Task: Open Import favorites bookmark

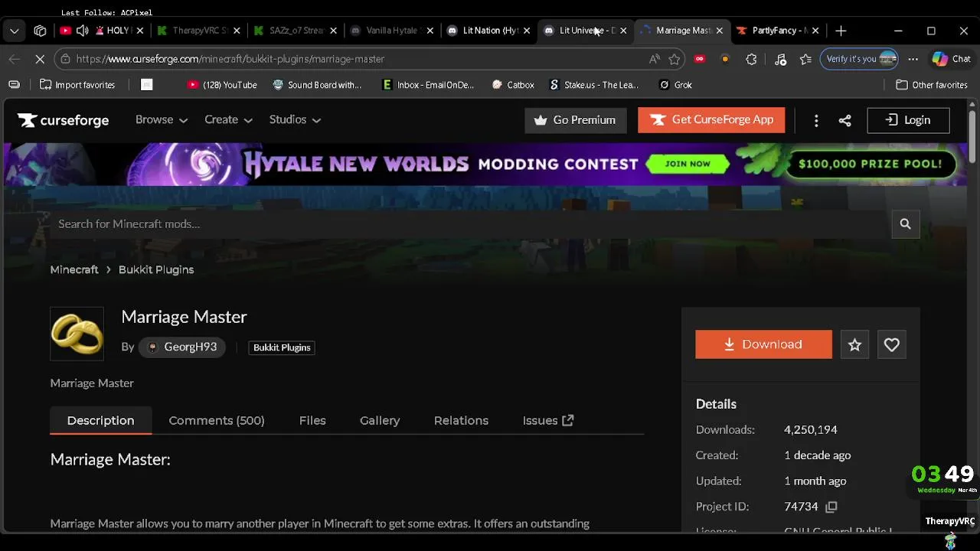Action: pos(77,85)
